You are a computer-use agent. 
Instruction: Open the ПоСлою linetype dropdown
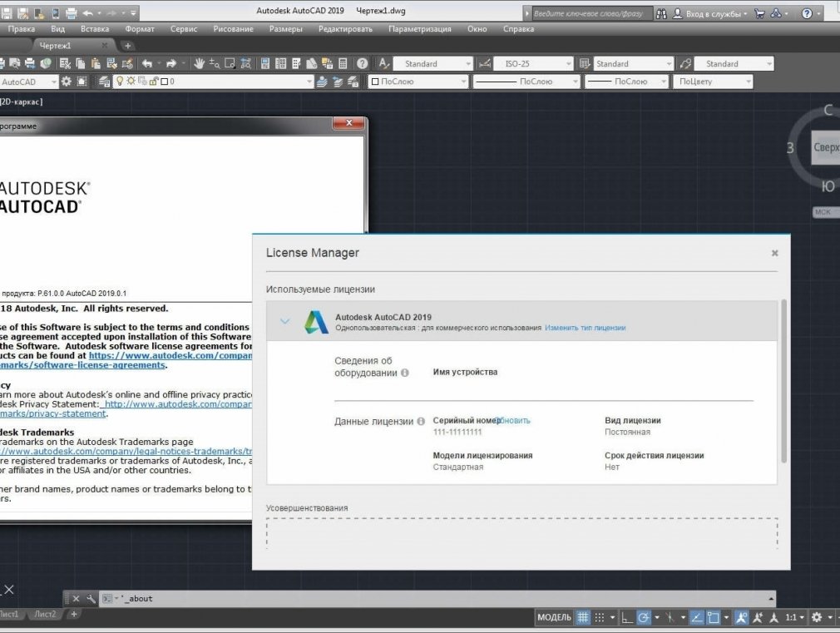point(526,82)
